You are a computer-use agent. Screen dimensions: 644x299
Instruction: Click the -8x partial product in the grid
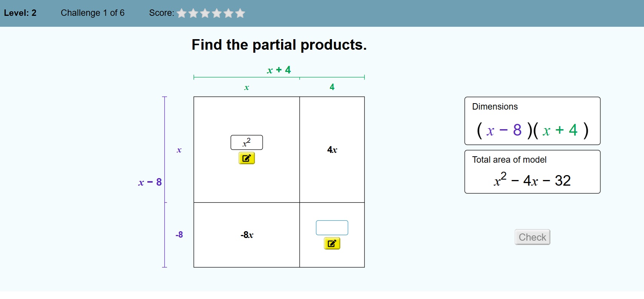pyautogui.click(x=247, y=235)
